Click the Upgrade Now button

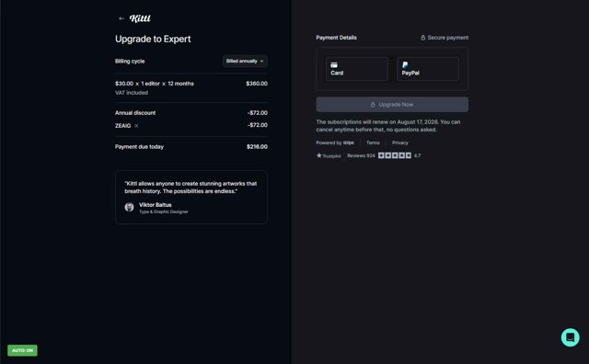(x=392, y=105)
